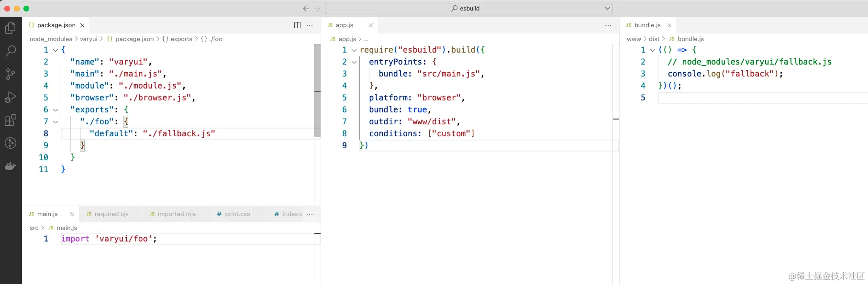Click line number 11 in package.json gutter
Viewport: 868px width, 284px height.
click(44, 169)
